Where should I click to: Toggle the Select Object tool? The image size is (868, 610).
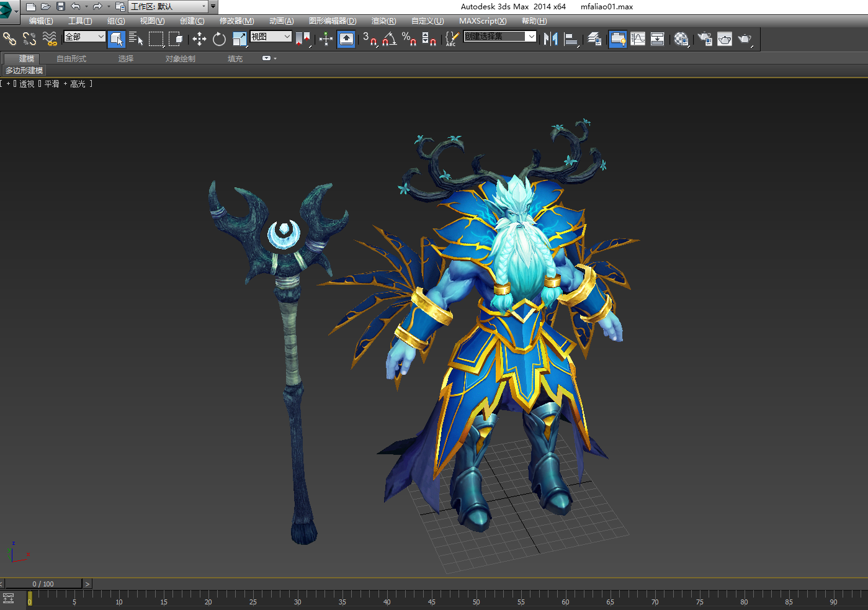click(116, 39)
